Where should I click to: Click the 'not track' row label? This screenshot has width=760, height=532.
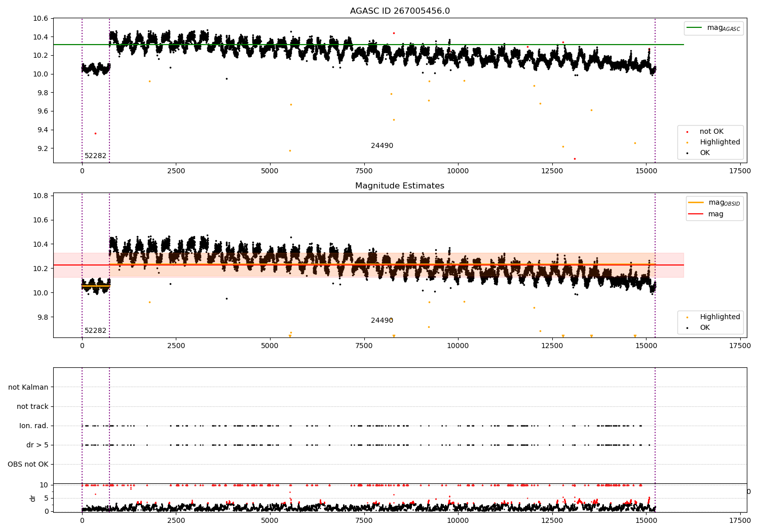click(x=32, y=406)
